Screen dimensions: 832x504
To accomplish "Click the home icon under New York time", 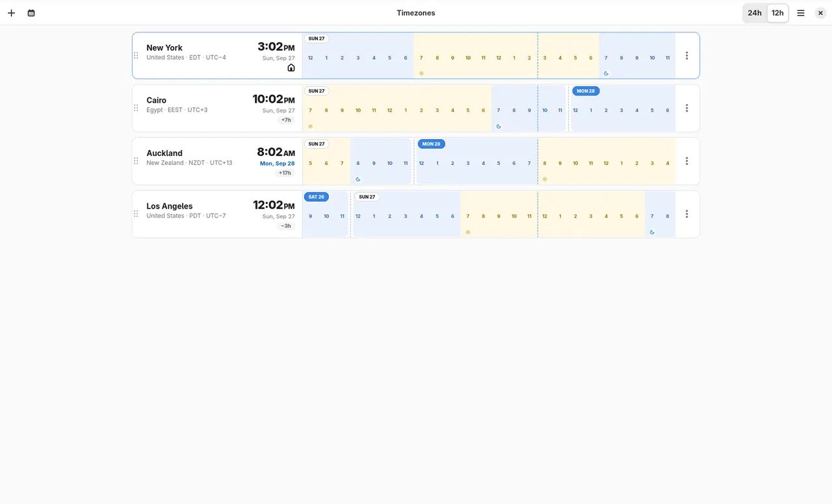I will (x=291, y=68).
